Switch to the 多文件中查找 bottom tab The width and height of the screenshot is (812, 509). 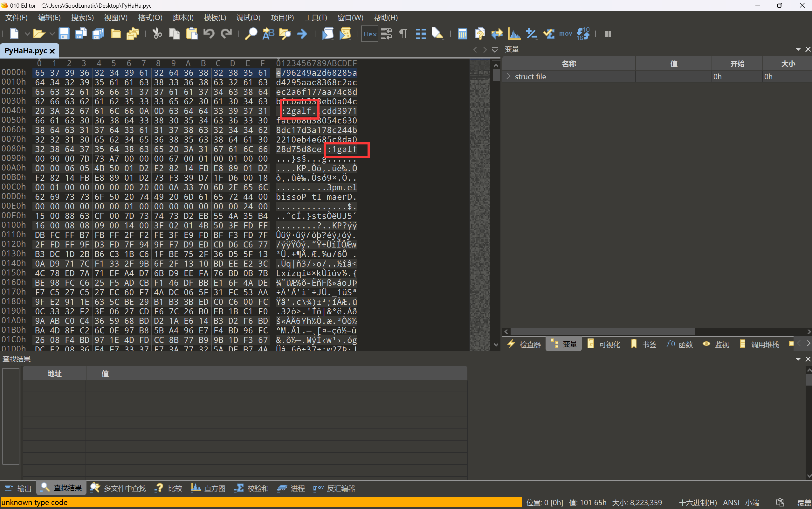[x=118, y=488]
